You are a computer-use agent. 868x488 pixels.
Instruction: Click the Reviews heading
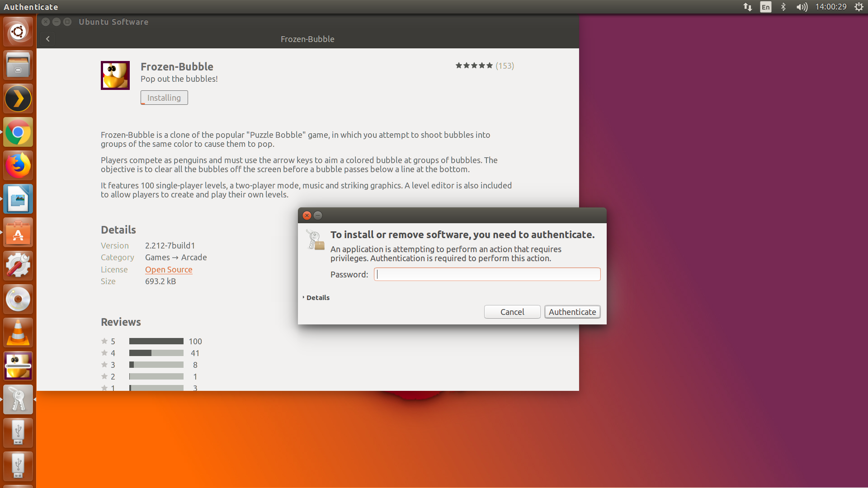click(x=121, y=322)
